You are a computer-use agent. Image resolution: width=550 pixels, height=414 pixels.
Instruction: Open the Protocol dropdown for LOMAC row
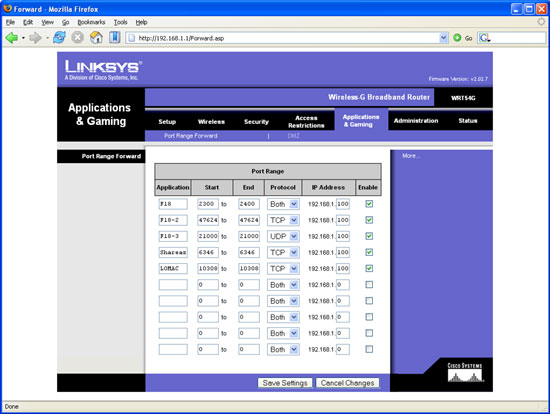283,268
